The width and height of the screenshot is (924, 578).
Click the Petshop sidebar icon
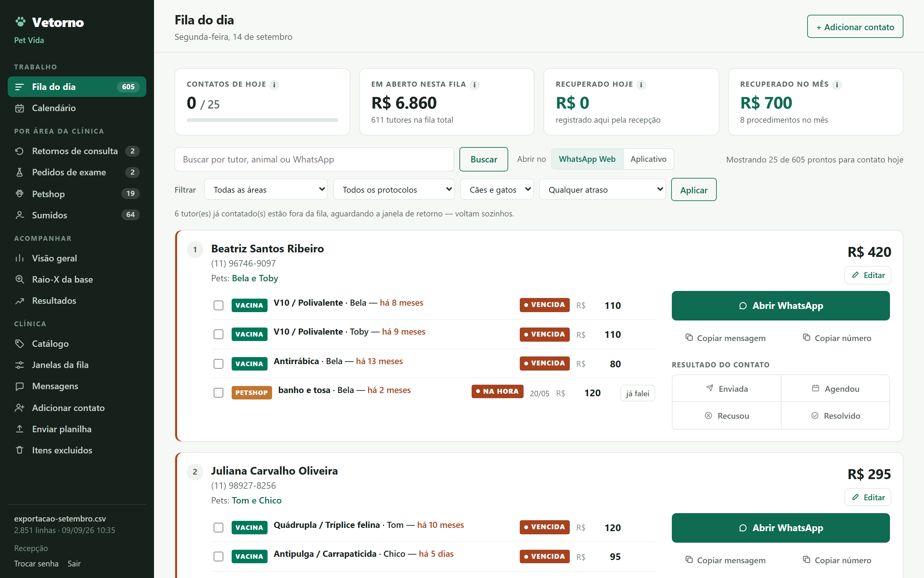(x=20, y=193)
